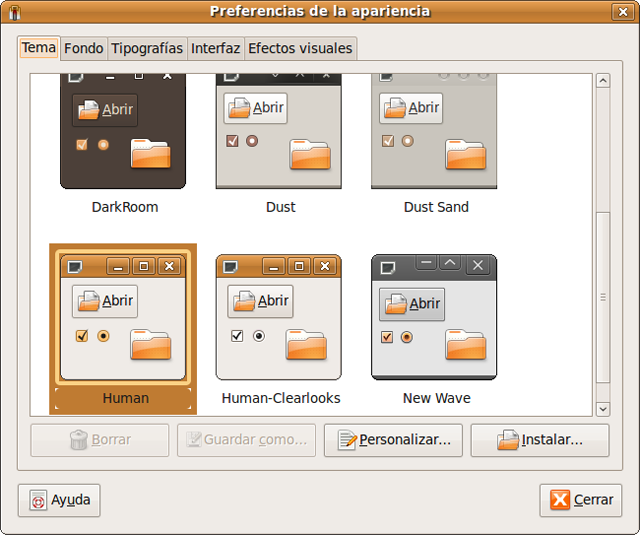This screenshot has height=535, width=640.
Task: Click the folder icon in Dust theme
Action: (309, 153)
